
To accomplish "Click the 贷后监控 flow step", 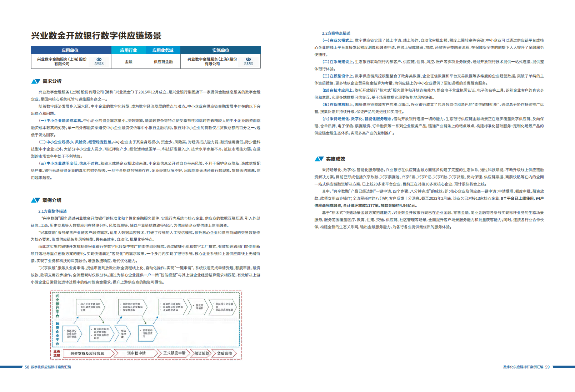I will pos(225,353).
